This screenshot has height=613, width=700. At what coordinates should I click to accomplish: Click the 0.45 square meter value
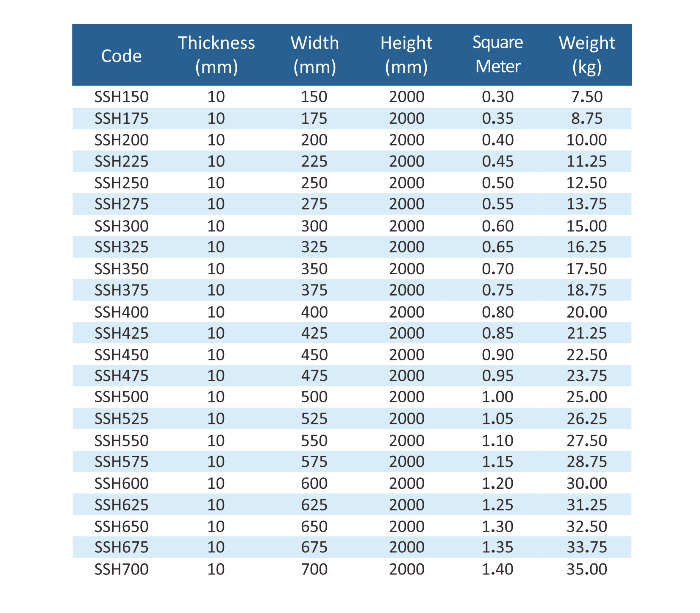pyautogui.click(x=497, y=162)
